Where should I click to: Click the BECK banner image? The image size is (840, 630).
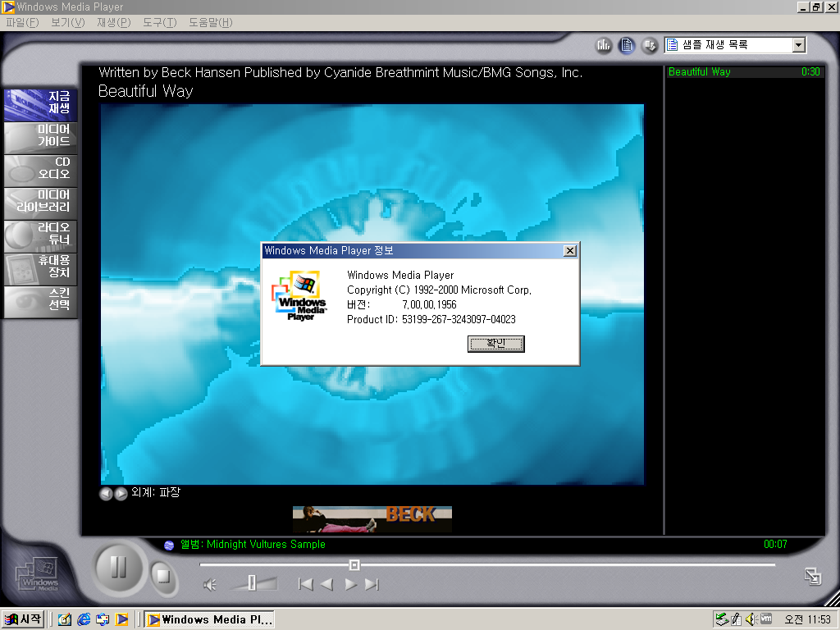[x=372, y=519]
